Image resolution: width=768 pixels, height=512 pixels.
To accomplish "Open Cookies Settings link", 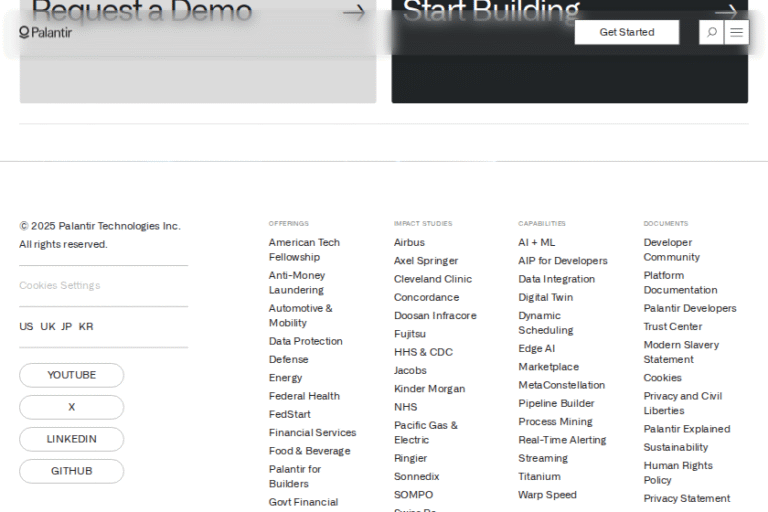I will 60,285.
